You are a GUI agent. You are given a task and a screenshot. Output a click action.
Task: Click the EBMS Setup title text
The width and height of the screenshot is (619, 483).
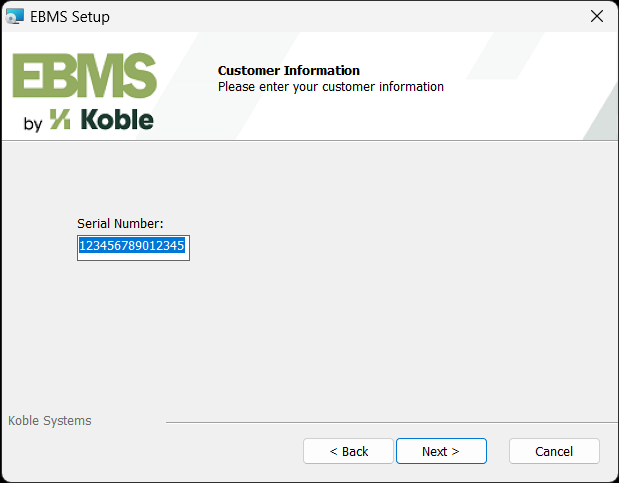pyautogui.click(x=70, y=16)
